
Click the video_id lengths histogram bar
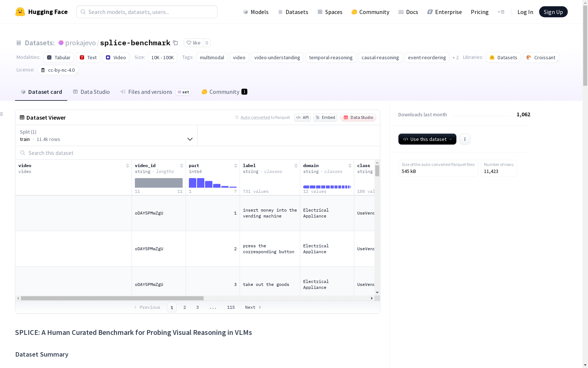pos(159,183)
